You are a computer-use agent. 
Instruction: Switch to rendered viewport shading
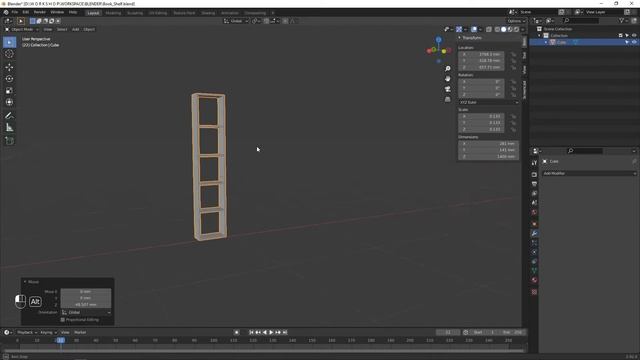[x=516, y=29]
